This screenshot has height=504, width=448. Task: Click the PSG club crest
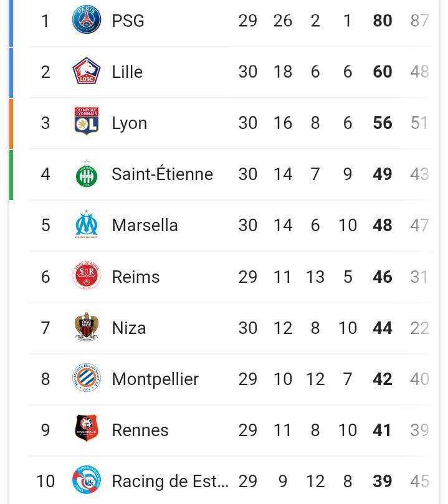point(86,19)
